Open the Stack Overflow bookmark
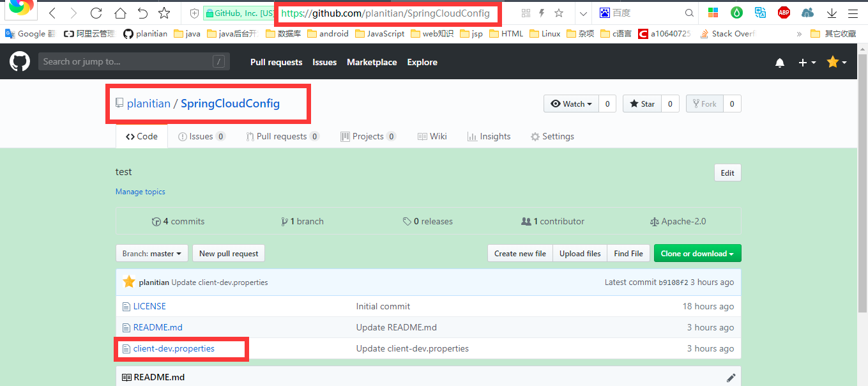The width and height of the screenshot is (868, 386). pyautogui.click(x=727, y=33)
